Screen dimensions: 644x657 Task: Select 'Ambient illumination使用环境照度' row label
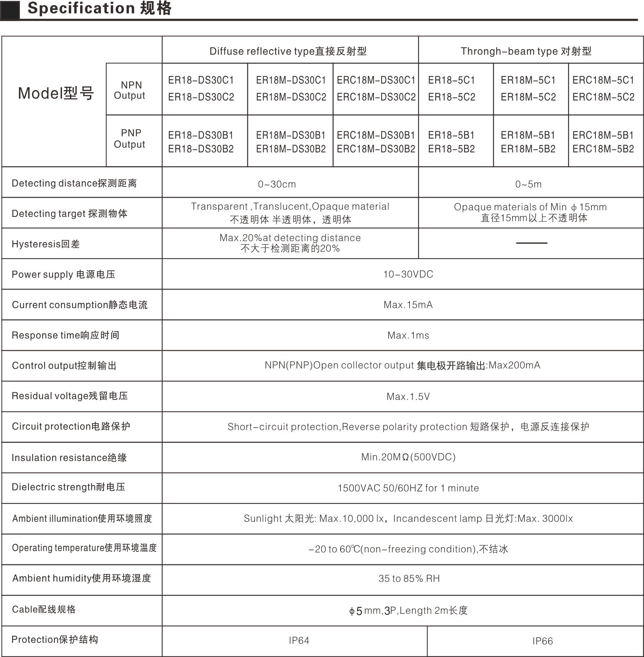[x=82, y=518]
